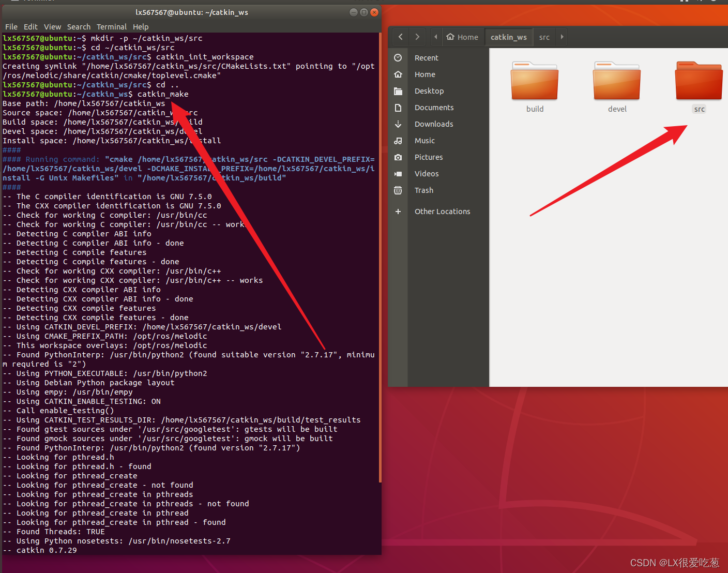Click the Recent clock icon
Screen dimensions: 728x573
click(398, 58)
